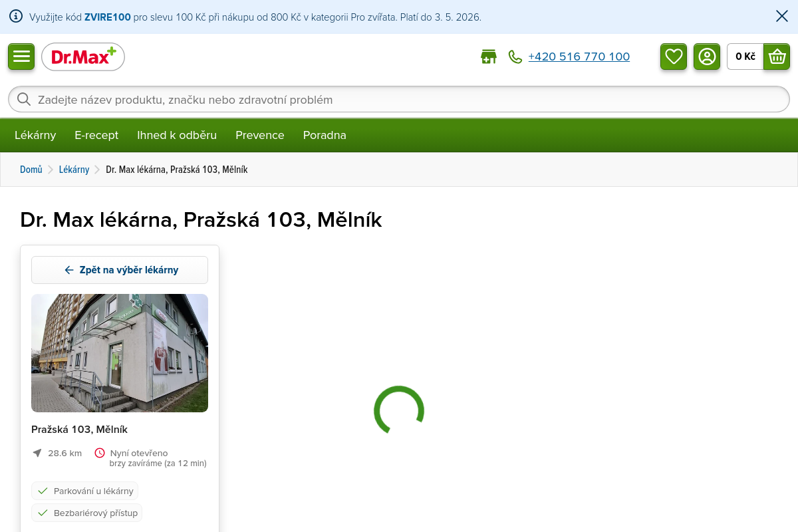Open the E-recept menu item
Image resolution: width=798 pixels, height=532 pixels.
(x=96, y=135)
